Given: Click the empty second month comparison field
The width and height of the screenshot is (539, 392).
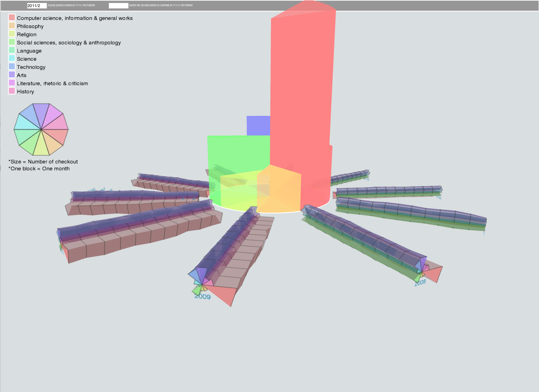Looking at the screenshot, I should pos(118,6).
